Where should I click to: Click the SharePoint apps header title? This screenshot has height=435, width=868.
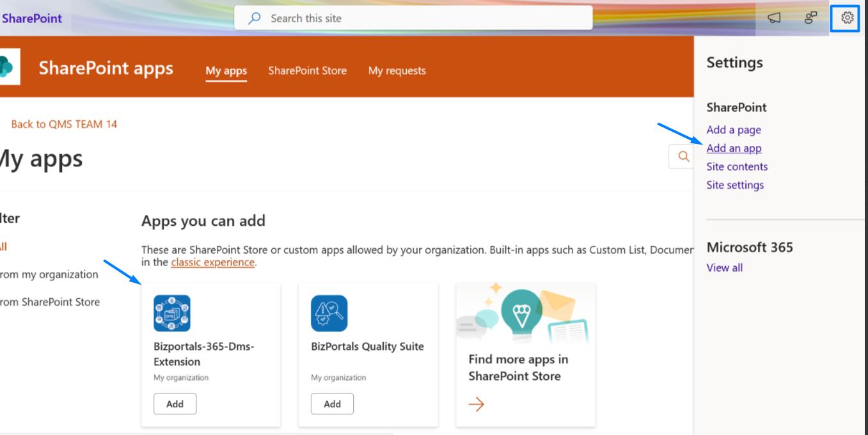pyautogui.click(x=106, y=68)
